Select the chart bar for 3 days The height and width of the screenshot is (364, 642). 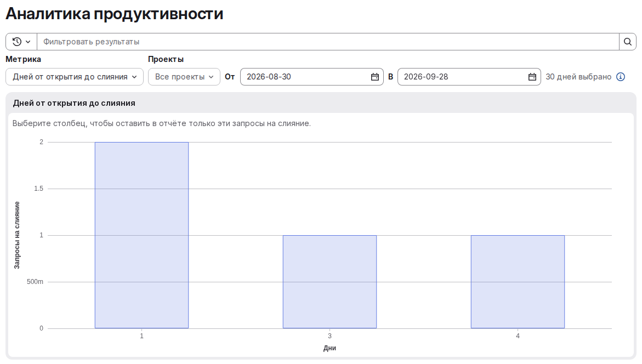point(329,282)
